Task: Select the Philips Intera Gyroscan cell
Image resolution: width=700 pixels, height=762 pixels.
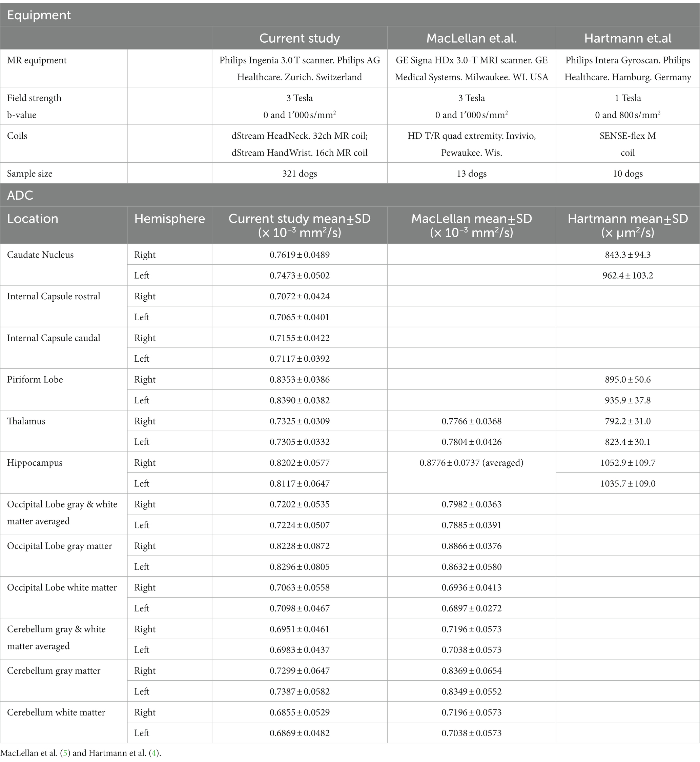Action: pos(627,68)
